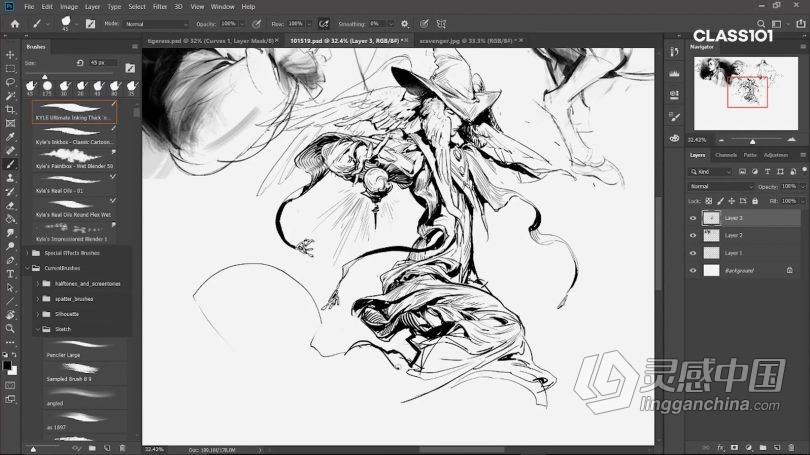Image resolution: width=810 pixels, height=455 pixels.
Task: Select the Pencil Large brush
Action: (85, 349)
